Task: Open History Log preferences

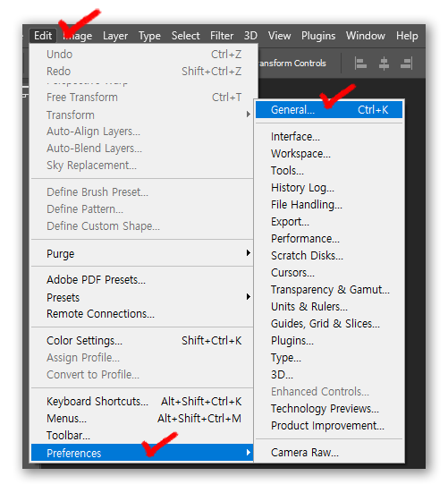Action: tap(329, 187)
